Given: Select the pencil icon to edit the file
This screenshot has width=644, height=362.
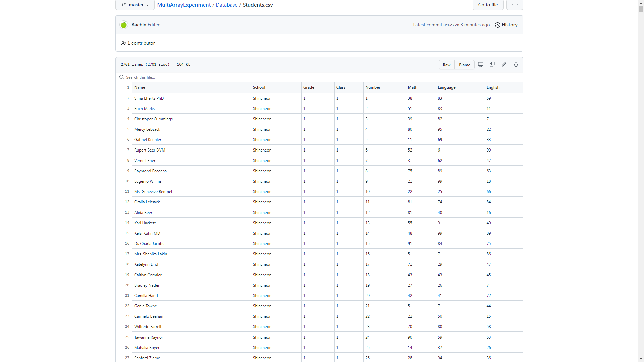Looking at the screenshot, I should point(504,64).
